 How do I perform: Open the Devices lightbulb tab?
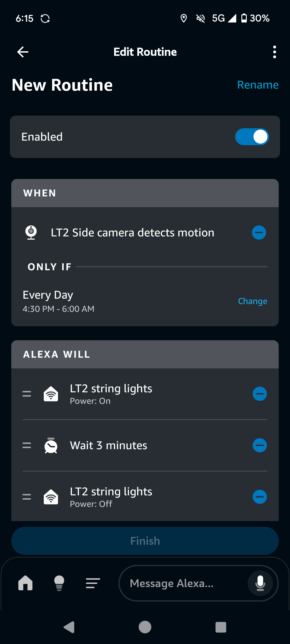(x=59, y=583)
